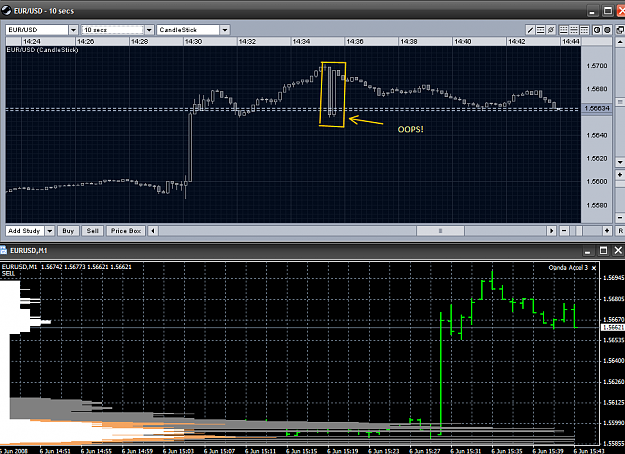Click the current price 1.56634 marker
The image size is (625, 454).
click(597, 108)
